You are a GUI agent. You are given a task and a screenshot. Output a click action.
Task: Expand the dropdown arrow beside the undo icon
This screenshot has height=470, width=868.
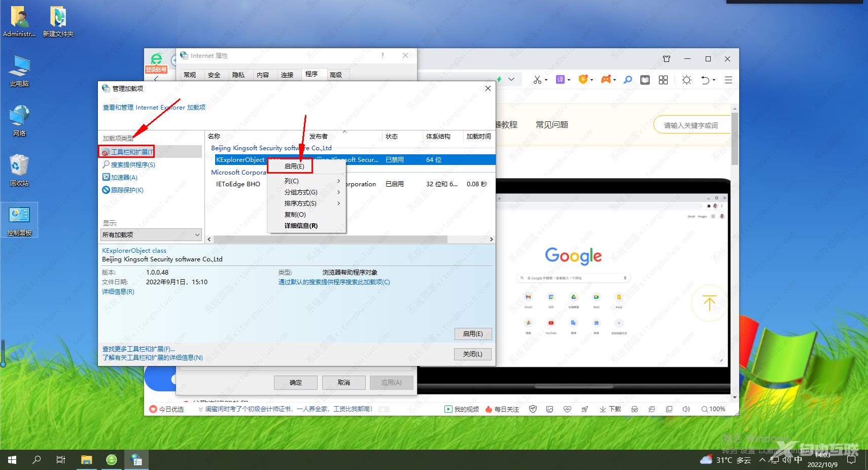click(714, 80)
